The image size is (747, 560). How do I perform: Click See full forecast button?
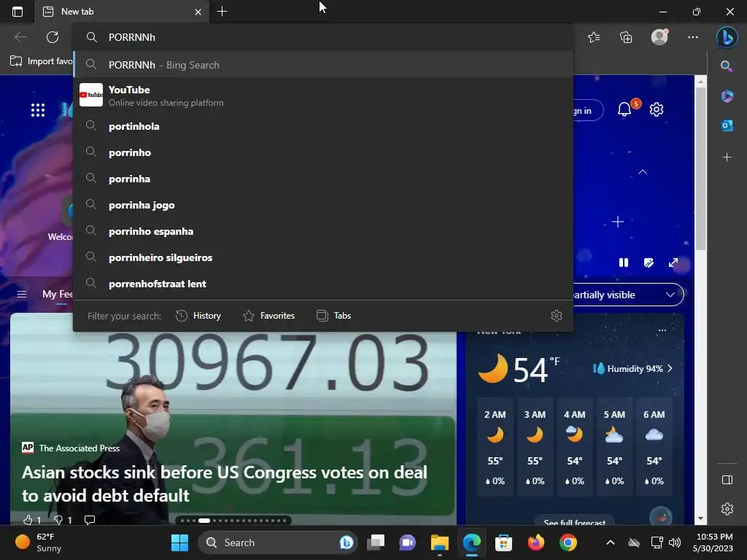point(575,521)
